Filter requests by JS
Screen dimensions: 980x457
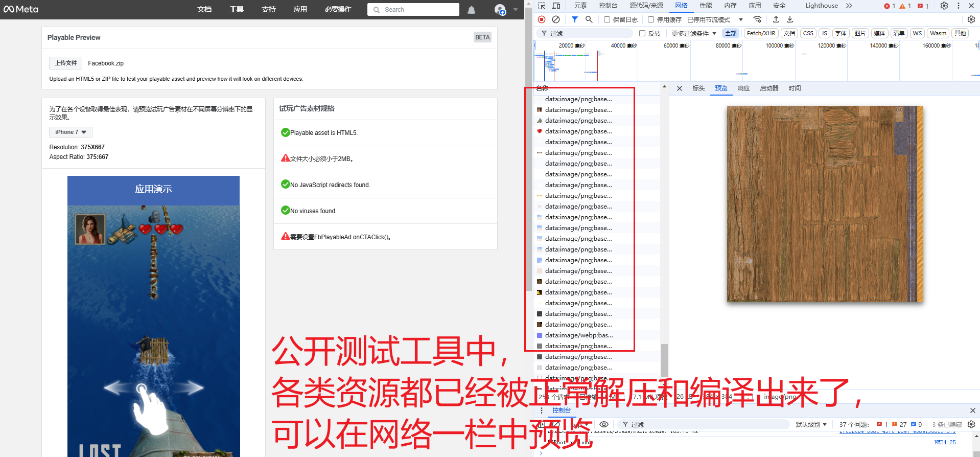tap(824, 33)
